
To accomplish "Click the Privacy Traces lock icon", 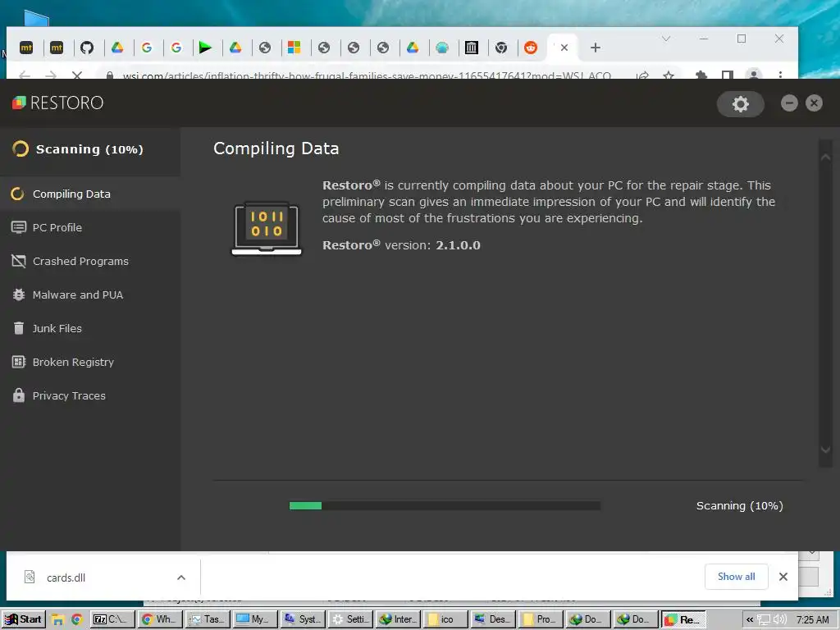I will tap(19, 395).
